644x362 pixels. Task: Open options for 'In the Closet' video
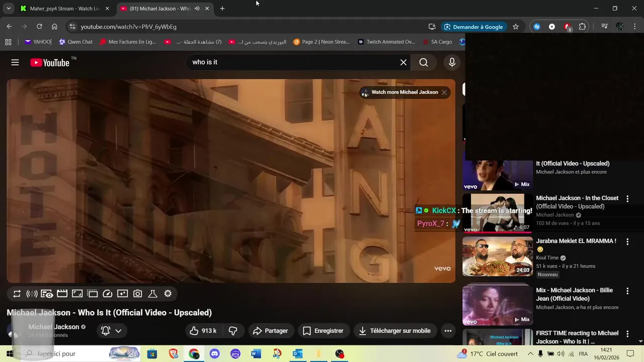[627, 199]
